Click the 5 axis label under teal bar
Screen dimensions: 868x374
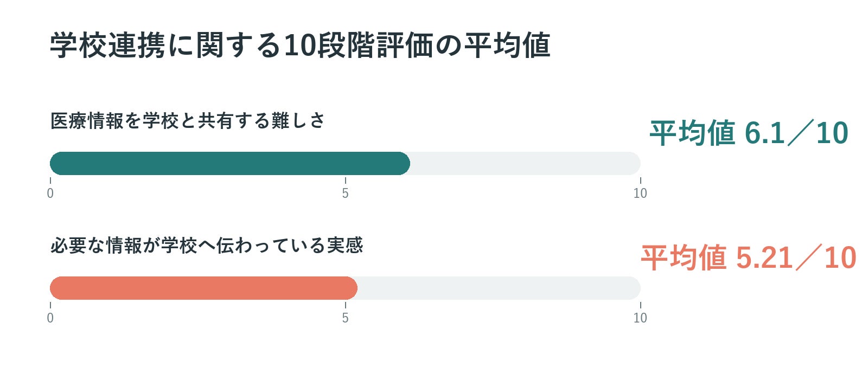click(x=346, y=194)
